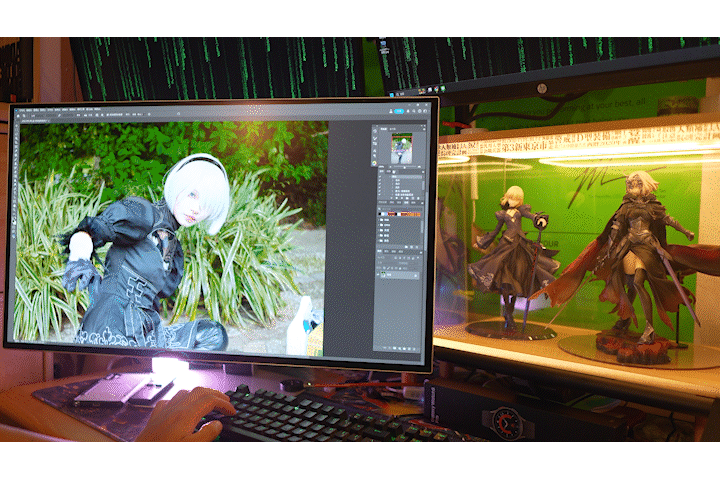This screenshot has width=720, height=480.
Task: Create new swatch group via folder icon
Action: click(406, 247)
